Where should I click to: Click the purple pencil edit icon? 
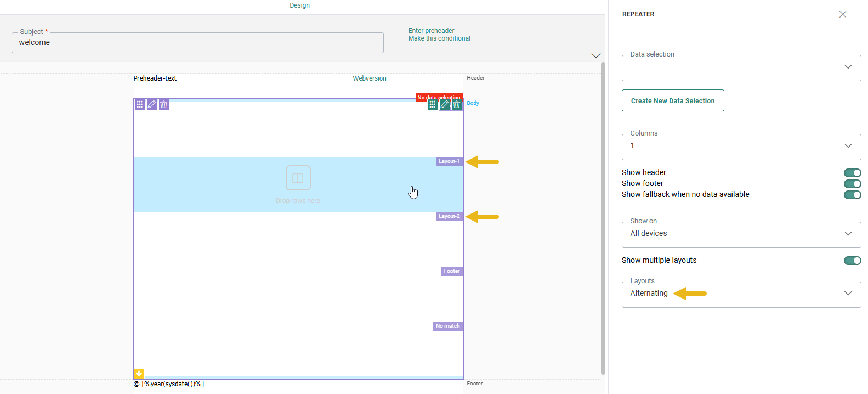click(x=152, y=104)
